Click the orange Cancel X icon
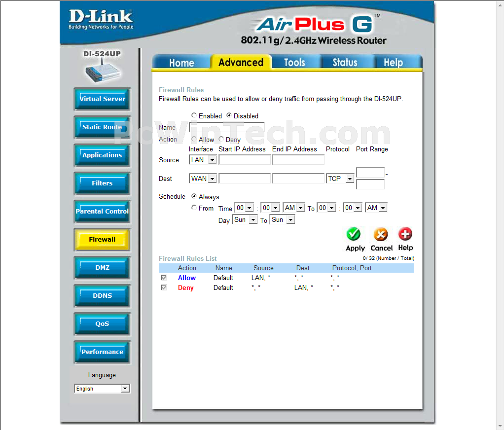 381,234
